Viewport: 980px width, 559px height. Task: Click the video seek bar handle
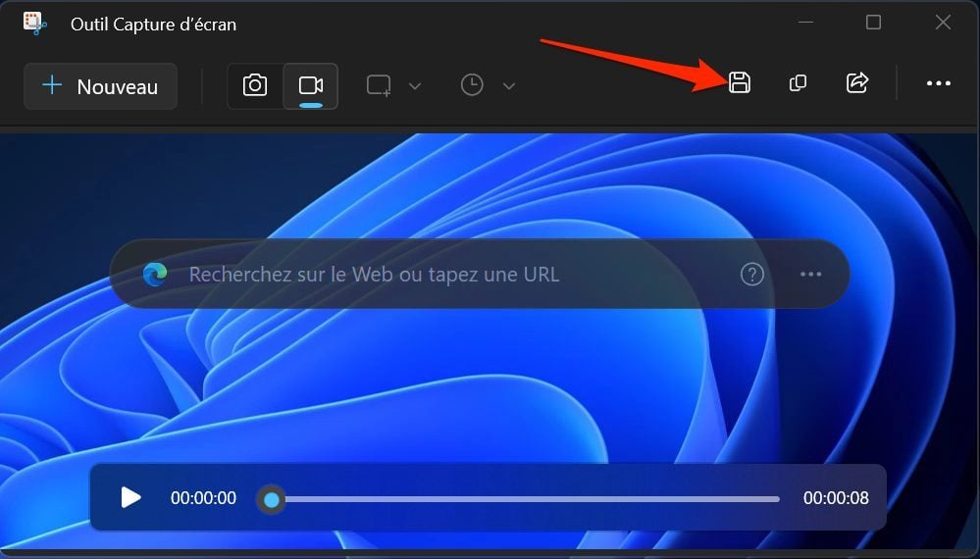click(x=272, y=499)
